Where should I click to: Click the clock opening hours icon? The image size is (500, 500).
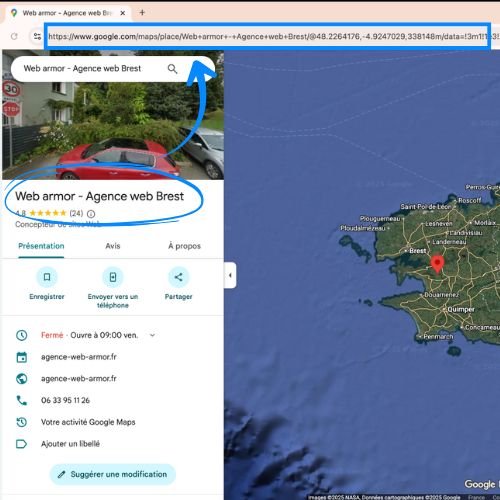22,335
